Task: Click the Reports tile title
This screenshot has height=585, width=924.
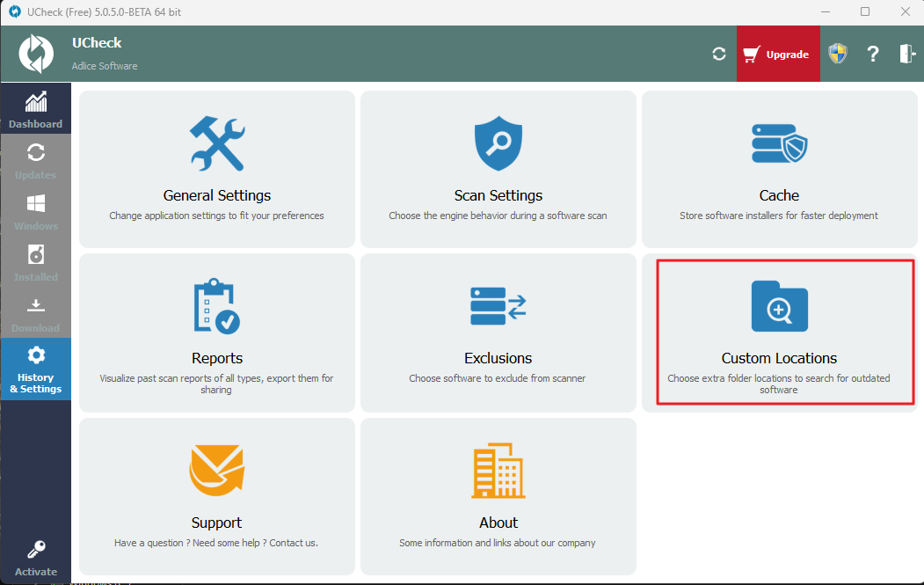Action: [x=217, y=358]
